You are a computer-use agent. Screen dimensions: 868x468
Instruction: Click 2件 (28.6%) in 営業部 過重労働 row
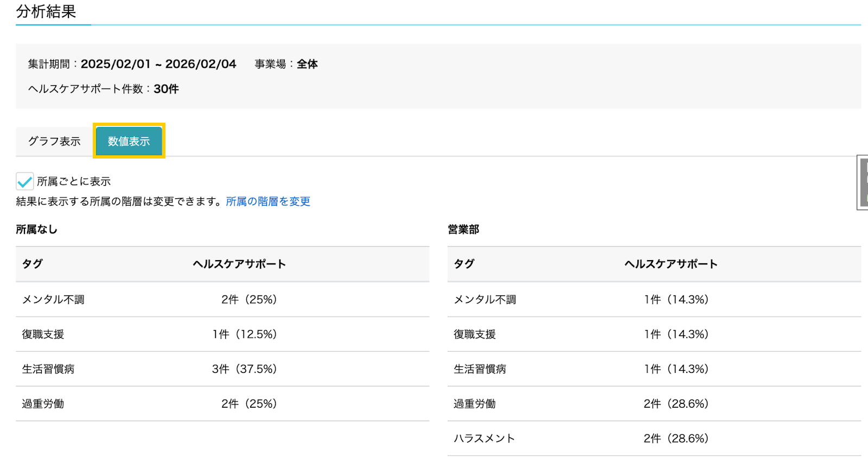(676, 404)
